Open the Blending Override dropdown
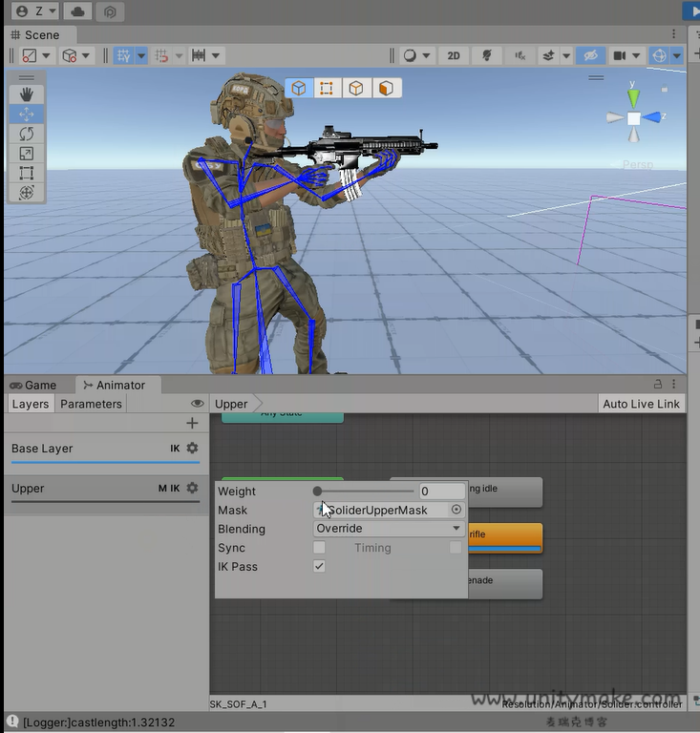 (x=389, y=529)
